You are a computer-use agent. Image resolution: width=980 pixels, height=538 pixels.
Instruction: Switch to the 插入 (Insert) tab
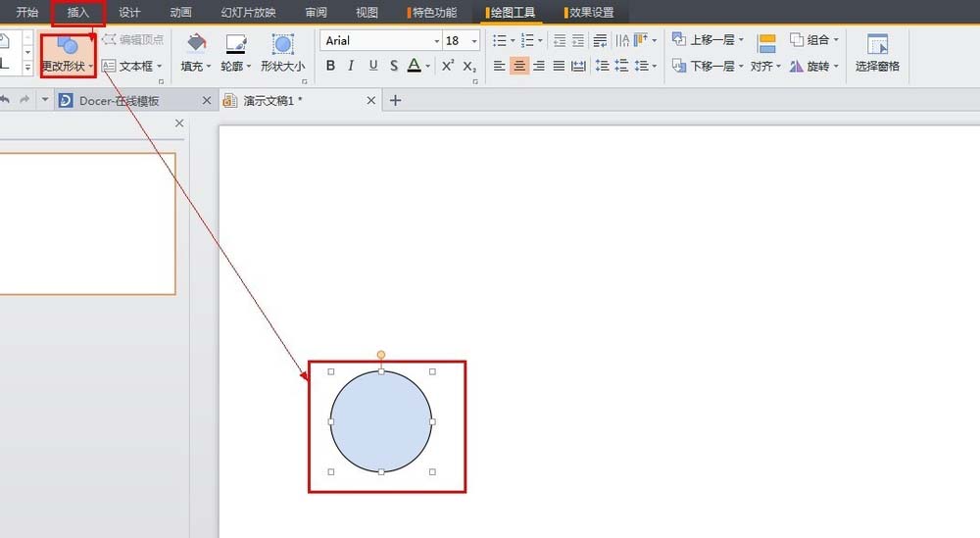point(78,13)
